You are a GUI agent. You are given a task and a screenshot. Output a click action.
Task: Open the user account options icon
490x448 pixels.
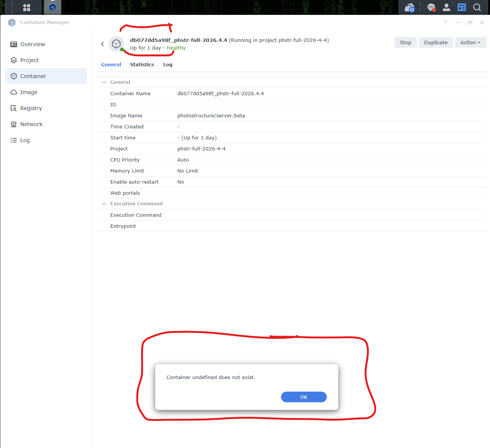[x=447, y=8]
